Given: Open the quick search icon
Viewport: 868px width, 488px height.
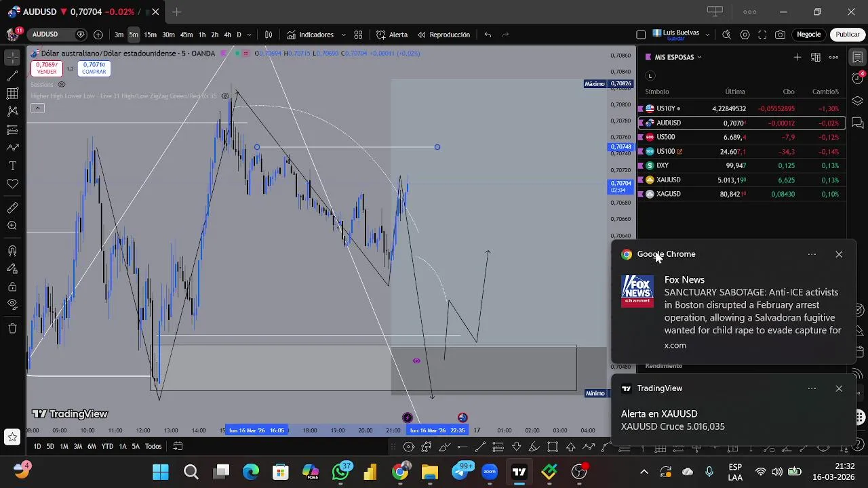Looking at the screenshot, I should (x=726, y=35).
